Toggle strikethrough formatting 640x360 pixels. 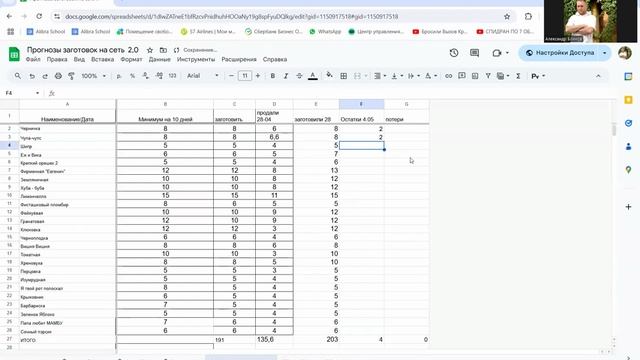click(x=299, y=76)
